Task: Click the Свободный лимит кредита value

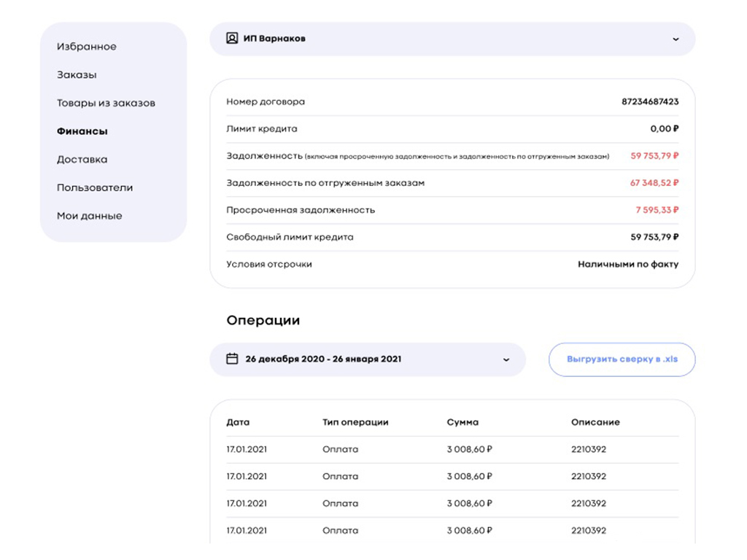Action: [654, 237]
